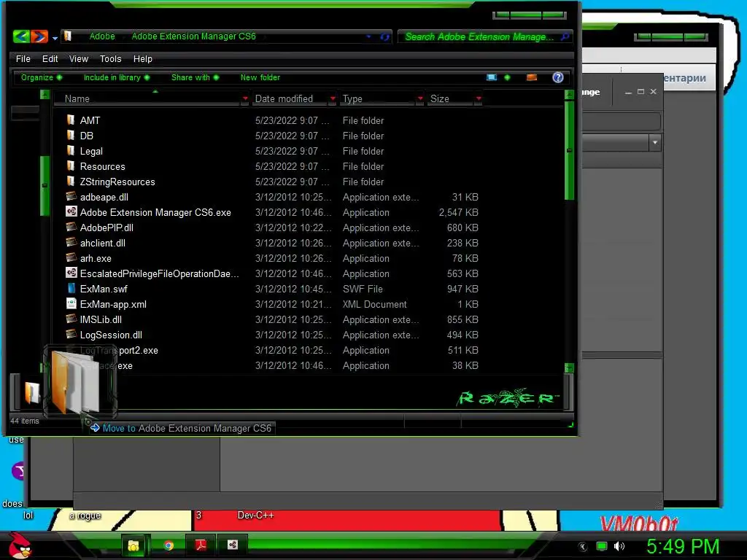Select the adbeape.dll file icon
This screenshot has width=747, height=560.
coord(71,196)
